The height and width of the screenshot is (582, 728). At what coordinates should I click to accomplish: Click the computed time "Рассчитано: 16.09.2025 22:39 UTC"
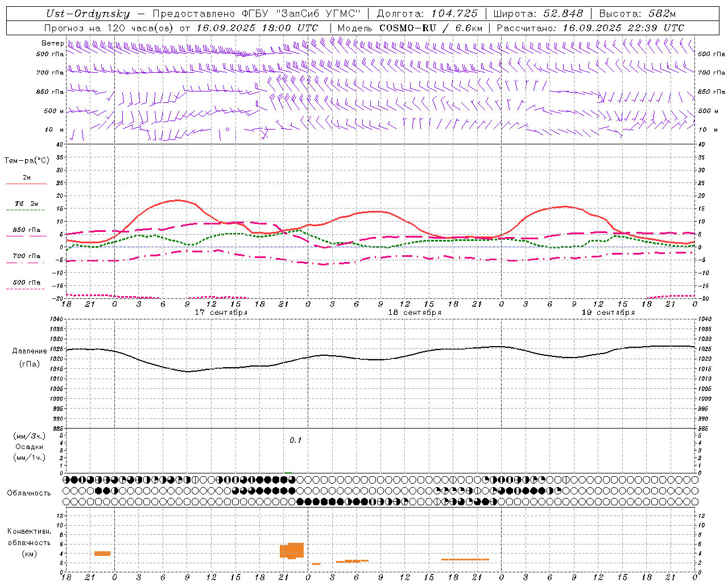pos(590,27)
